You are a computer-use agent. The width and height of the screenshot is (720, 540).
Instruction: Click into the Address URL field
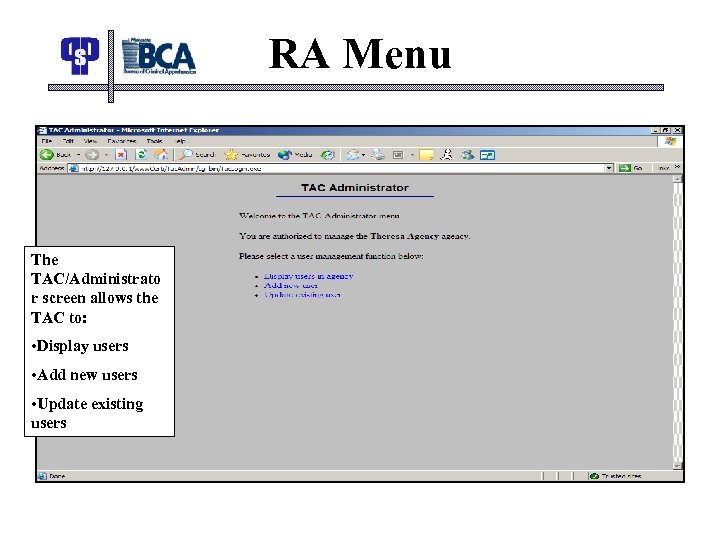point(342,168)
